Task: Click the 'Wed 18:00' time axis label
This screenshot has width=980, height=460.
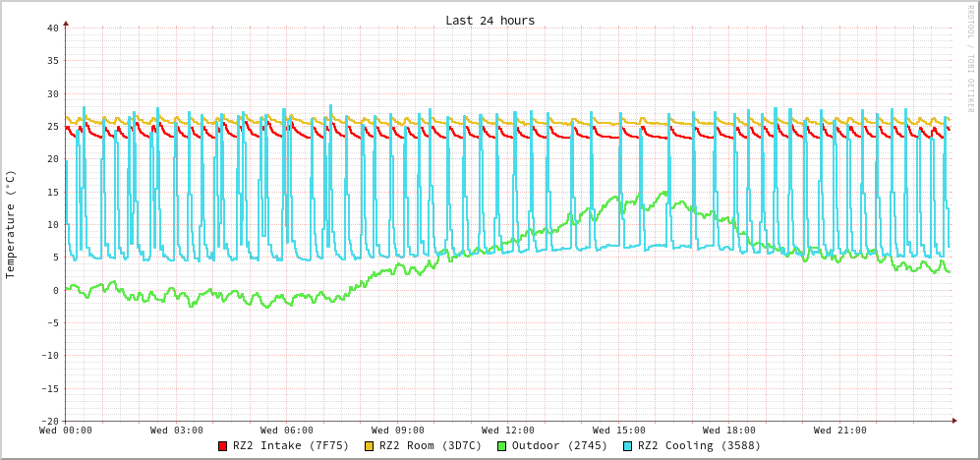Action: point(729,430)
